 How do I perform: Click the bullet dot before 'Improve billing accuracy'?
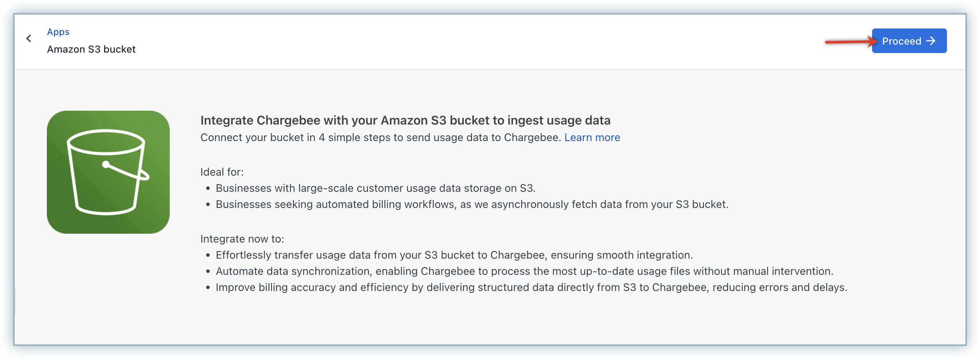pyautogui.click(x=208, y=288)
